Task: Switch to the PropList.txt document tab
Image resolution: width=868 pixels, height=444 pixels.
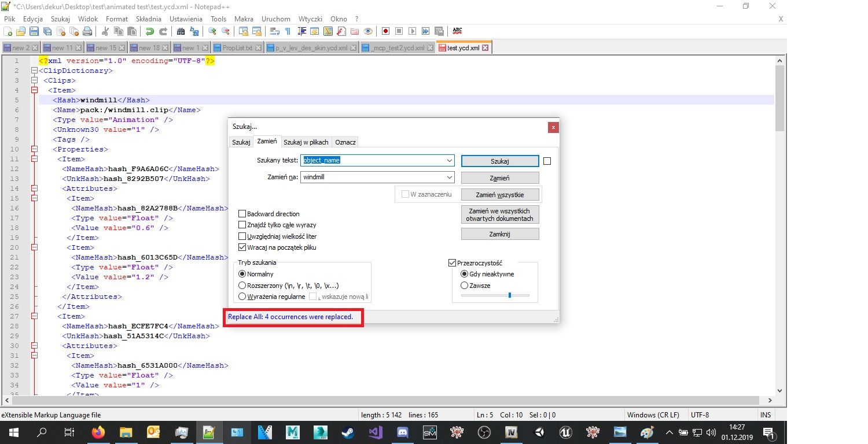Action: coord(238,48)
